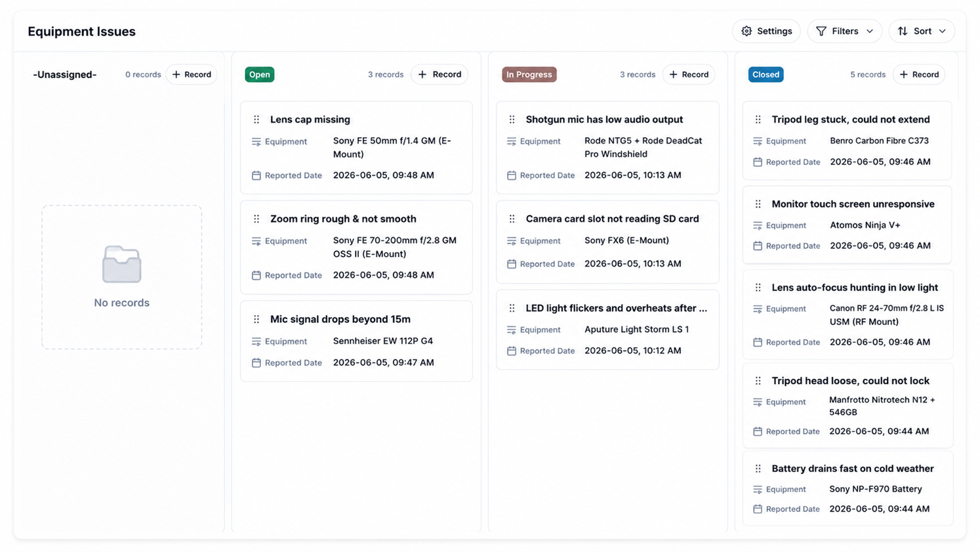Add a Record to the Unassigned column
Image resolution: width=980 pixels, height=552 pixels.
tap(192, 75)
